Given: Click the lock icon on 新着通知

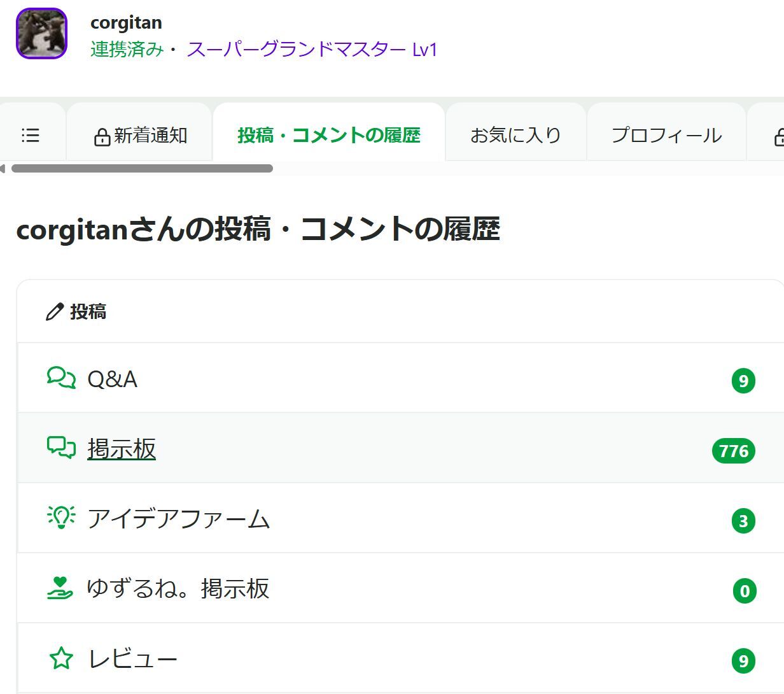Looking at the screenshot, I should point(102,137).
